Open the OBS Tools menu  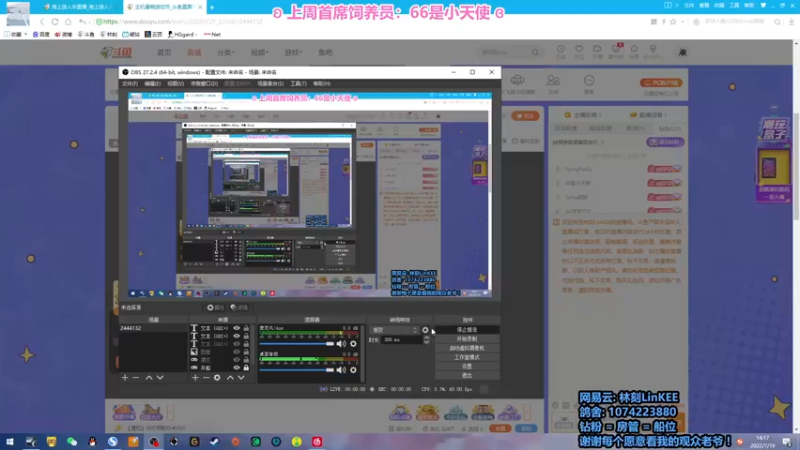[298, 84]
